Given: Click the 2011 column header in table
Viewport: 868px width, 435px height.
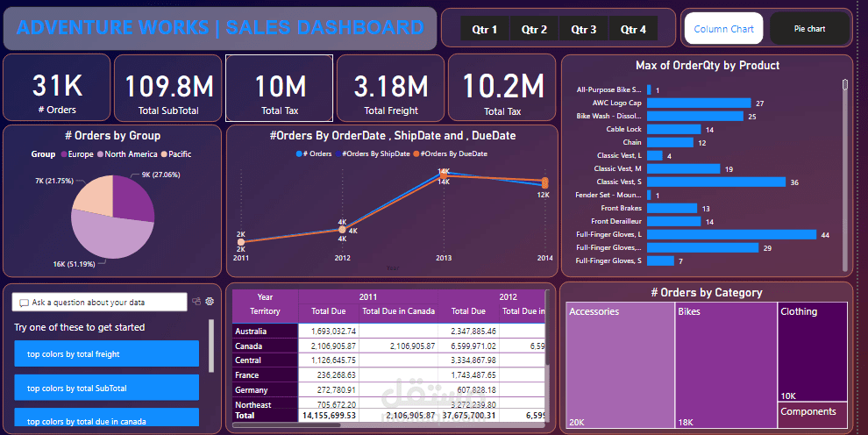Looking at the screenshot, I should coord(367,296).
